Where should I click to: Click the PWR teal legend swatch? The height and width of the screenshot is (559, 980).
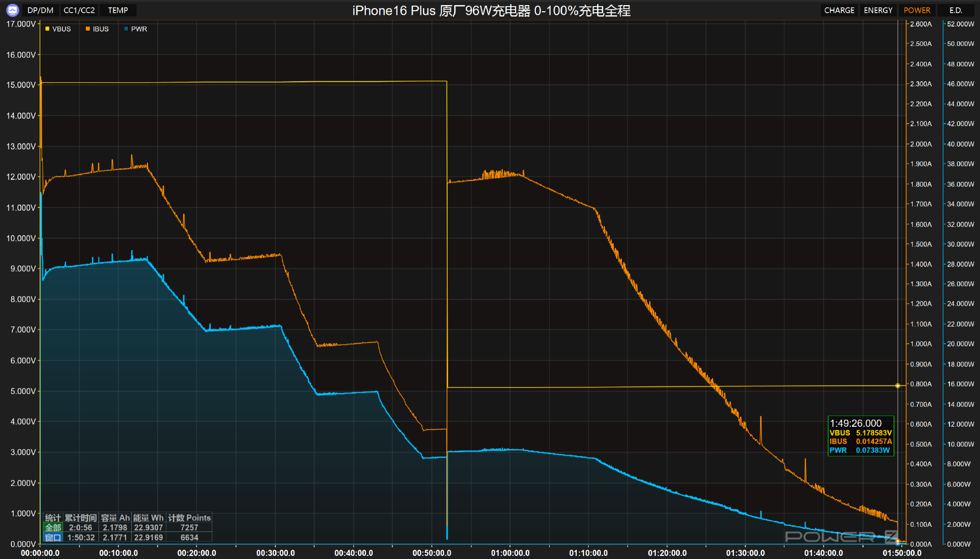[126, 29]
